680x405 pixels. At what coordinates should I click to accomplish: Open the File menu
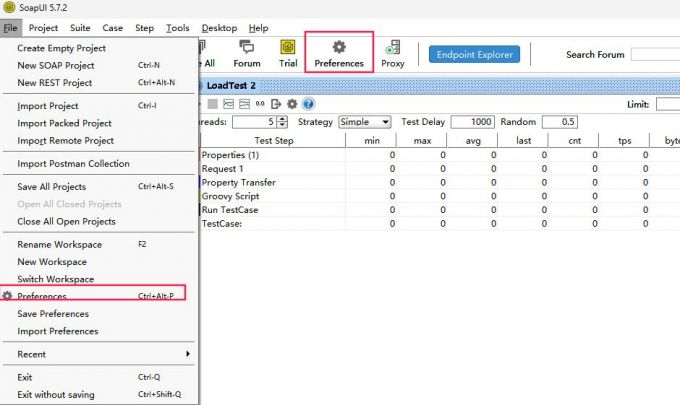pyautogui.click(x=10, y=28)
